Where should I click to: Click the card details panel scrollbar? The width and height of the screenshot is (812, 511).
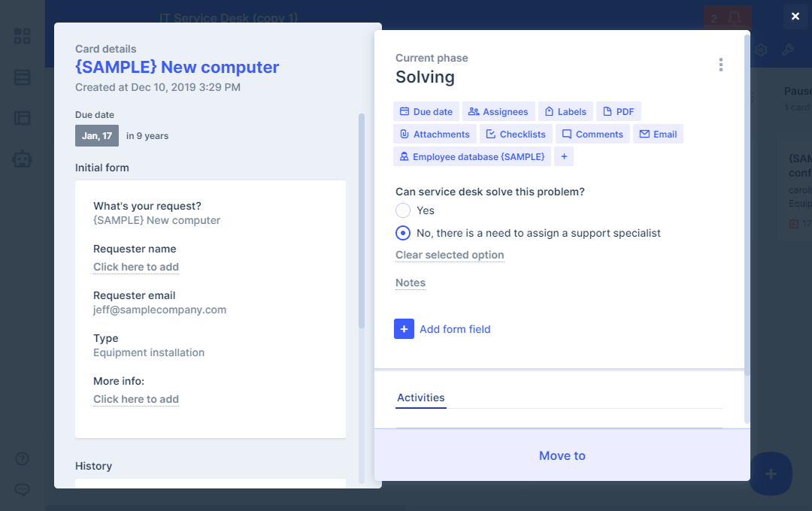[x=362, y=225]
